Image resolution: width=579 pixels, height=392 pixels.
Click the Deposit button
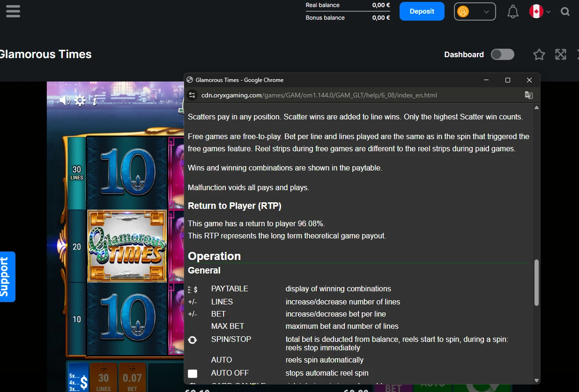pos(422,11)
